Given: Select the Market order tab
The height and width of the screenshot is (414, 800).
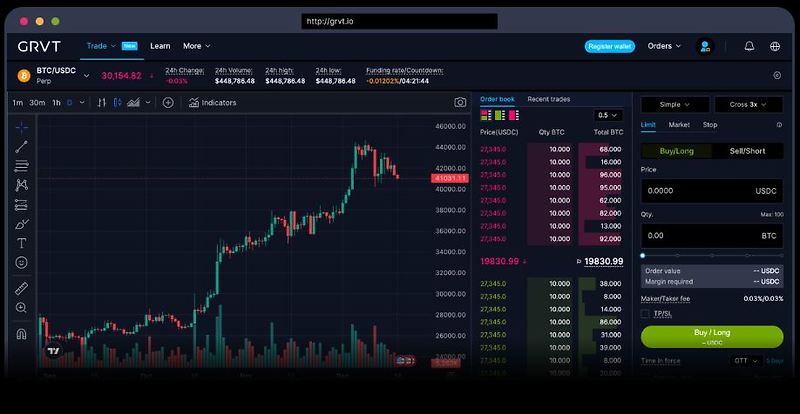Looking at the screenshot, I should click(x=679, y=125).
